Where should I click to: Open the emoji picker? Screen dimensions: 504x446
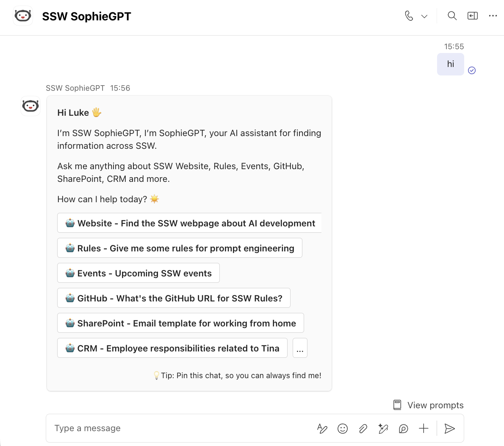343,428
